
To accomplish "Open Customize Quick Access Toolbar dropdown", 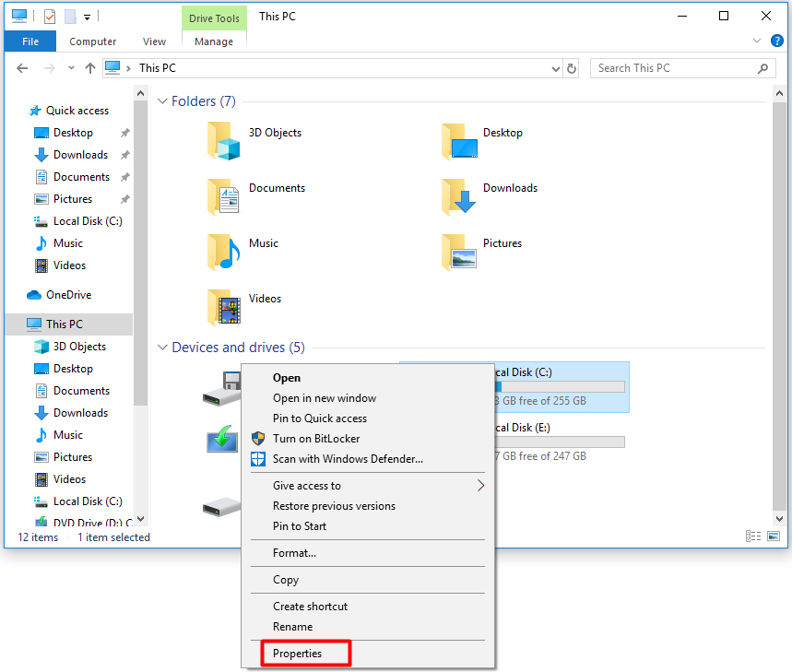I will pos(87,18).
